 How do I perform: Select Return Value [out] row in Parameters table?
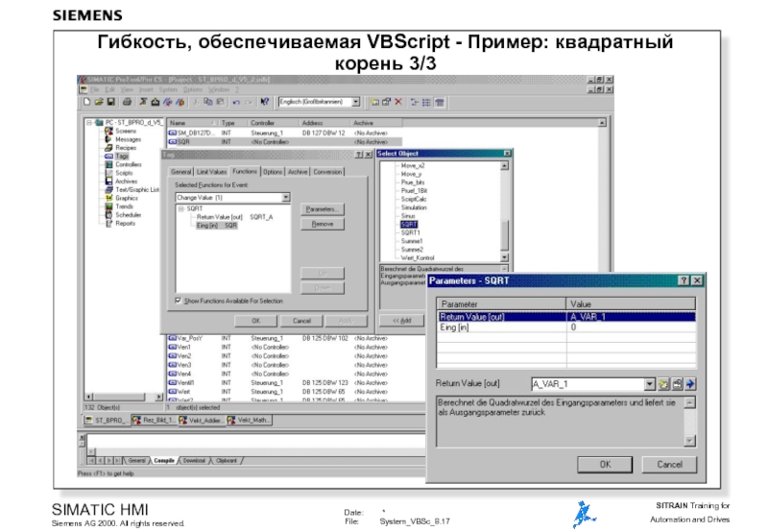pyautogui.click(x=565, y=317)
